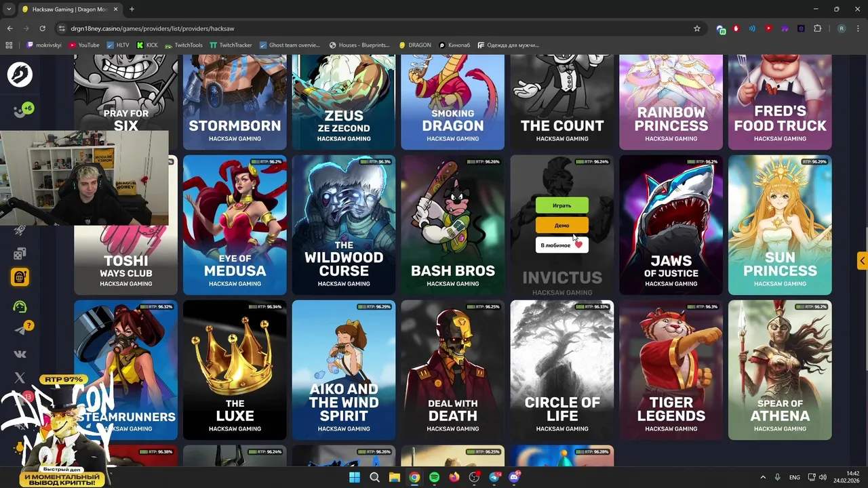Click the microphone icon in system tray
868x488 pixels.
click(777, 477)
